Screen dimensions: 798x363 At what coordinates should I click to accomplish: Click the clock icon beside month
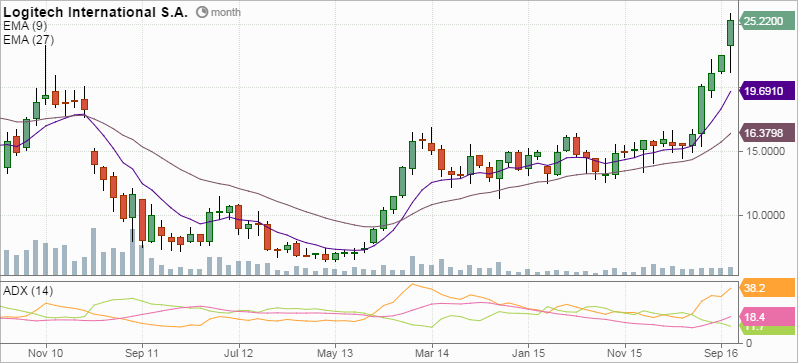click(x=202, y=12)
